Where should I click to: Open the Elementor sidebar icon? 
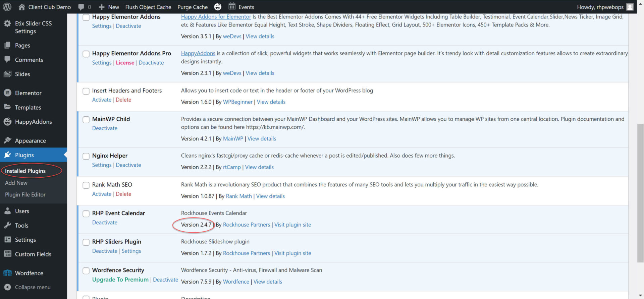7,93
